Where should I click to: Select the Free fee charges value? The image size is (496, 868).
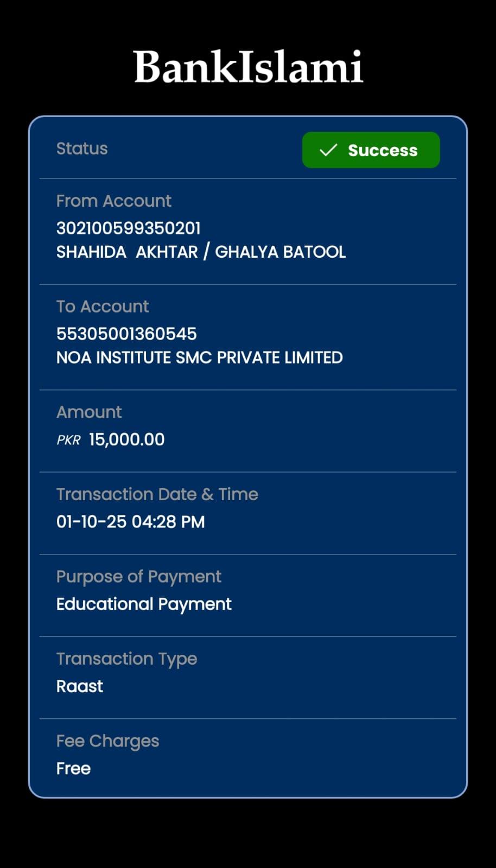point(73,769)
